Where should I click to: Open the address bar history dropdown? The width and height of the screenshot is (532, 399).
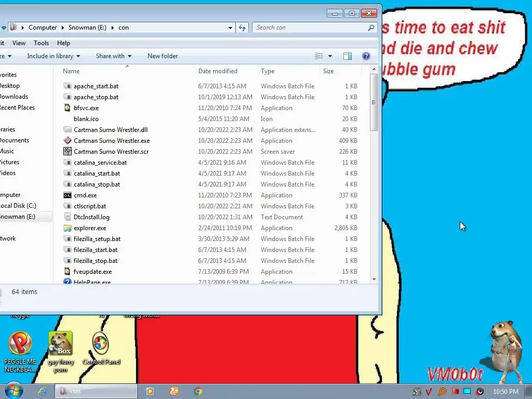230,28
